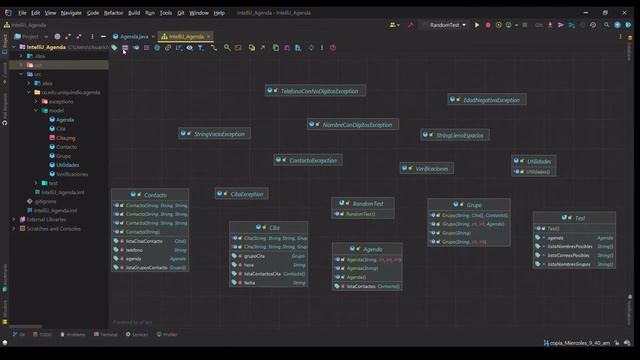The width and height of the screenshot is (640, 360).
Task: Select Agenda class in the project tree
Action: pos(65,120)
